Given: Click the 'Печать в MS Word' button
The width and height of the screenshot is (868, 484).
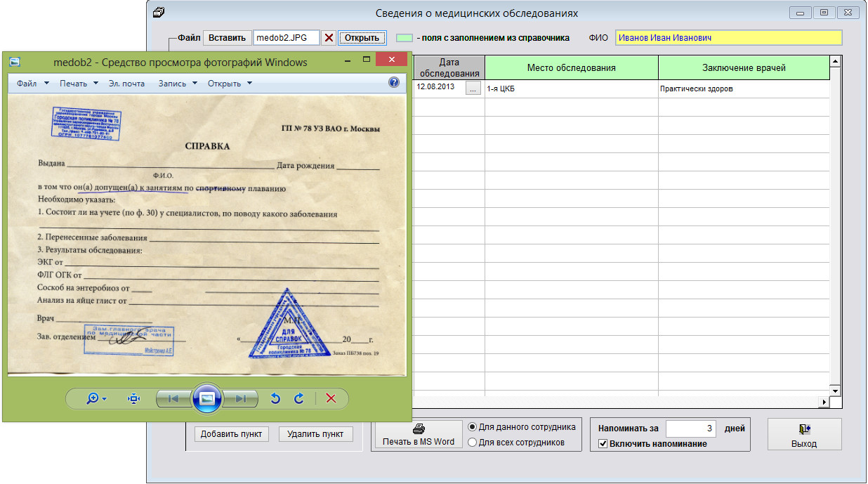Looking at the screenshot, I should (418, 435).
